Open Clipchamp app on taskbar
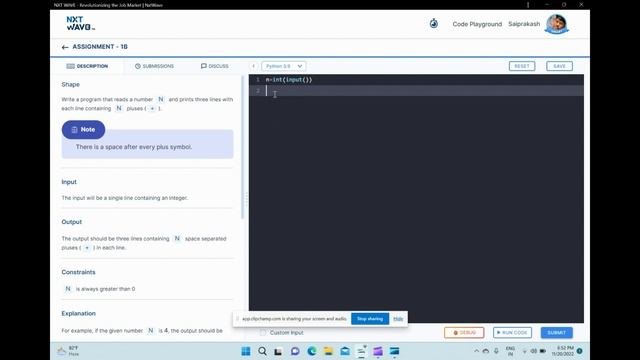This screenshot has height=360, width=640. point(378,351)
